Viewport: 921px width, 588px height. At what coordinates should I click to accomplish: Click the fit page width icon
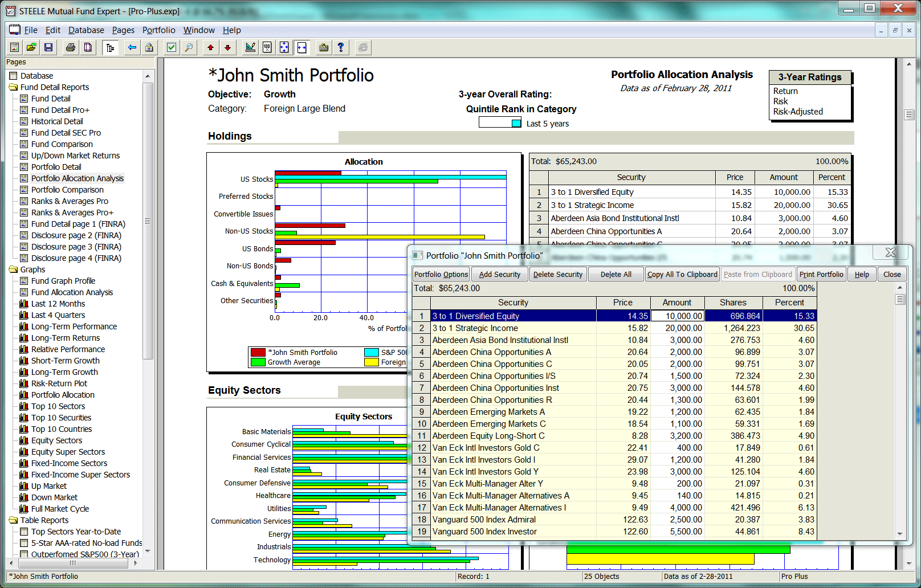coord(302,48)
